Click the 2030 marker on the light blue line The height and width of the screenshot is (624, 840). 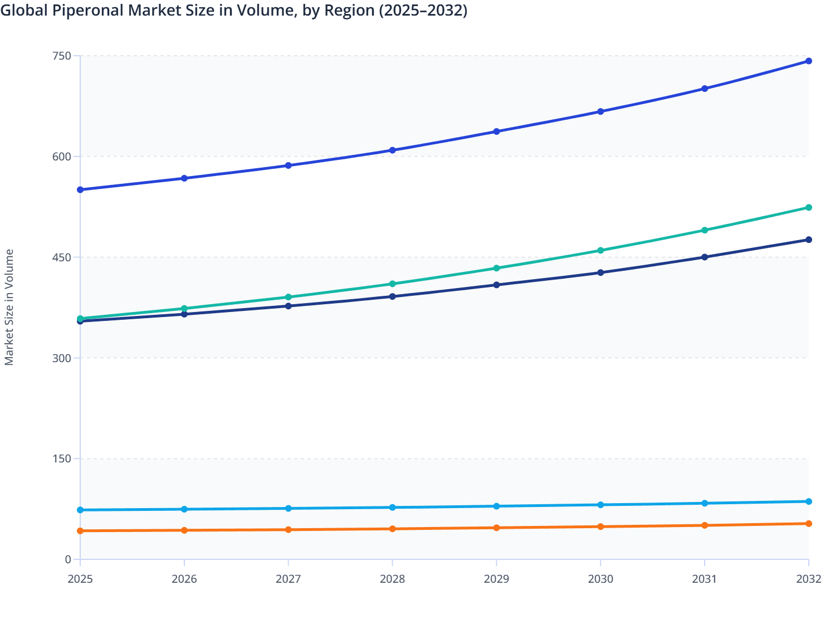coord(600,505)
